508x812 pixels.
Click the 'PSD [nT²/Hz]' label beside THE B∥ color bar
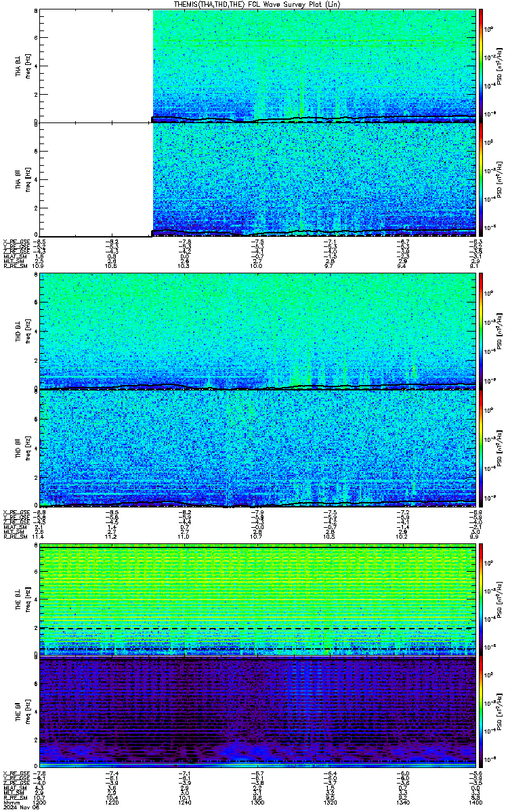click(499, 713)
